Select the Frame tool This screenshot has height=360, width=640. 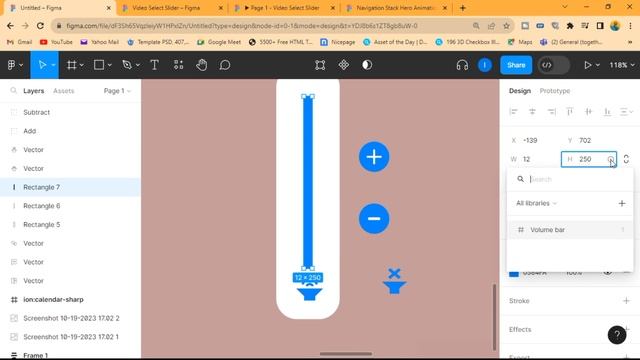pos(71,65)
